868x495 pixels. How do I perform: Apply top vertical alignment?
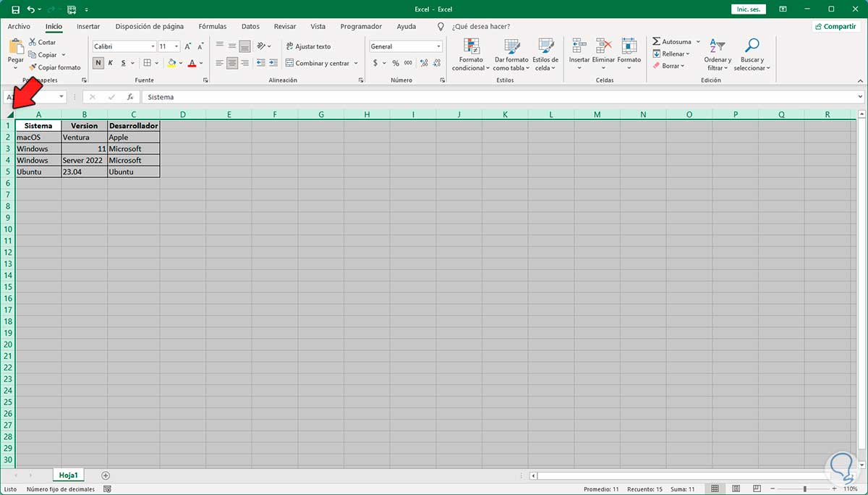(x=221, y=46)
